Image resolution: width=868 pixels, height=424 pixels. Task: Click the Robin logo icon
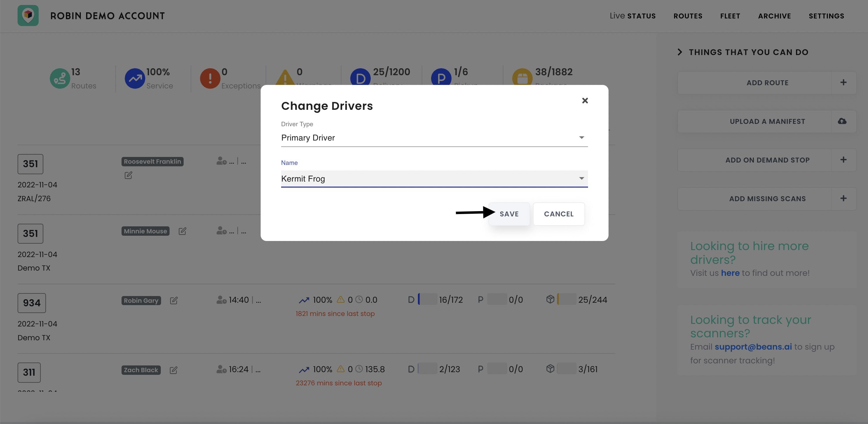[x=28, y=16]
